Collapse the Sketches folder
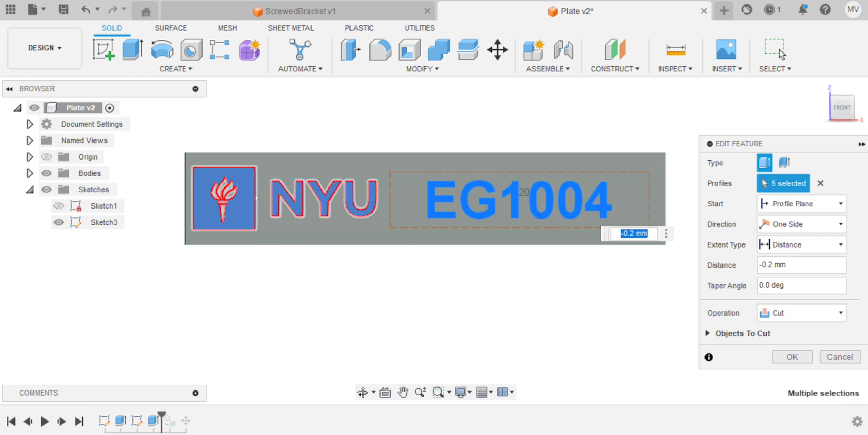 (x=30, y=190)
